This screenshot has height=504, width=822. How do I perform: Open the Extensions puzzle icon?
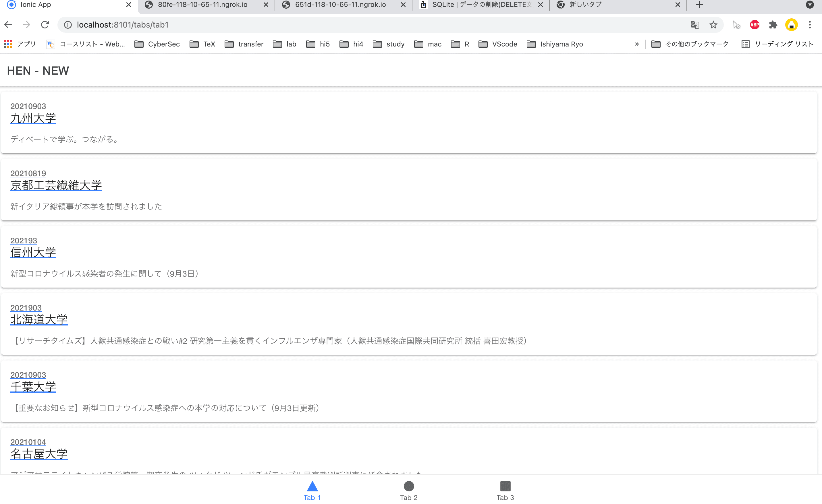coord(773,25)
